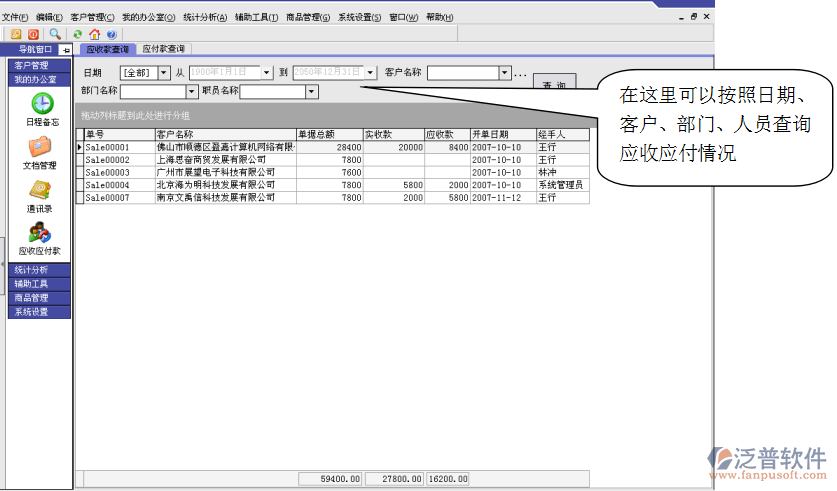Open the 我的办公室(O) menu
Screen dimensions: 837x491
[x=148, y=17]
